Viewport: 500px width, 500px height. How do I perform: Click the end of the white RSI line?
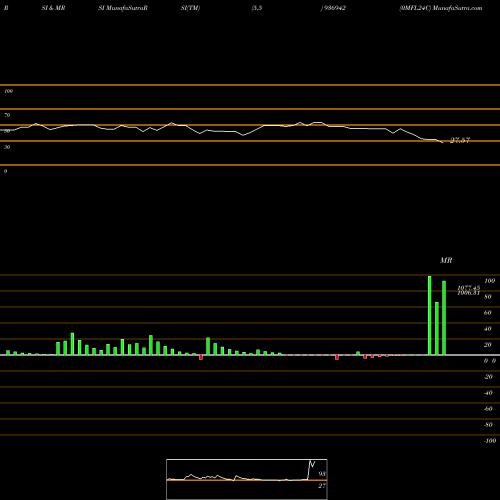coord(443,143)
